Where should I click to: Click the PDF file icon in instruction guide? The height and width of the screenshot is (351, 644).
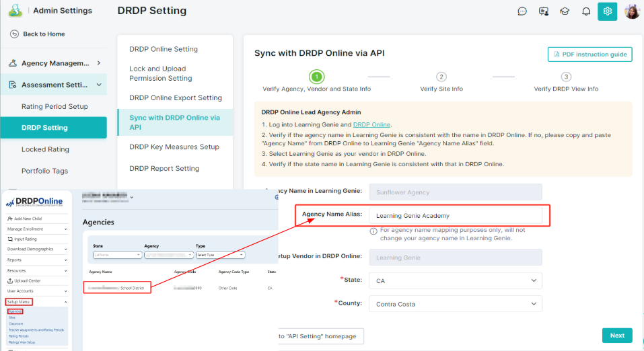[557, 54]
